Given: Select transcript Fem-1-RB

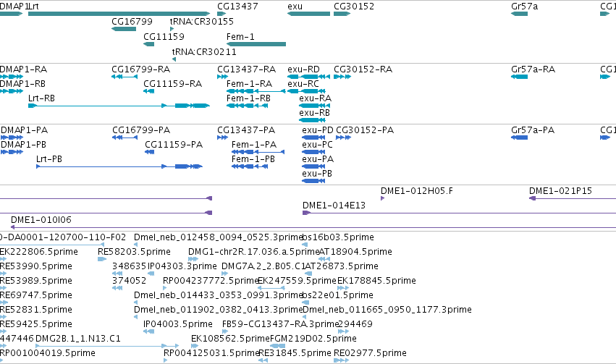Looking at the screenshot, I should pos(249,98).
